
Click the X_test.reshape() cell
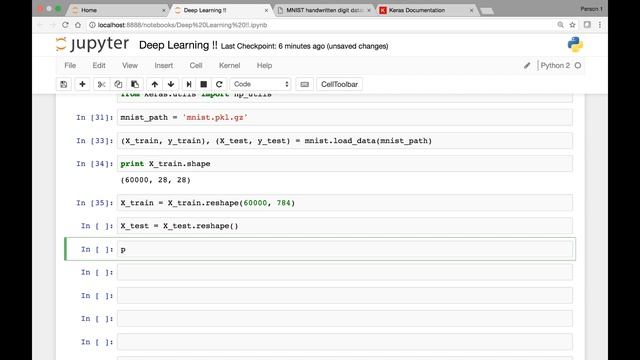click(345, 226)
